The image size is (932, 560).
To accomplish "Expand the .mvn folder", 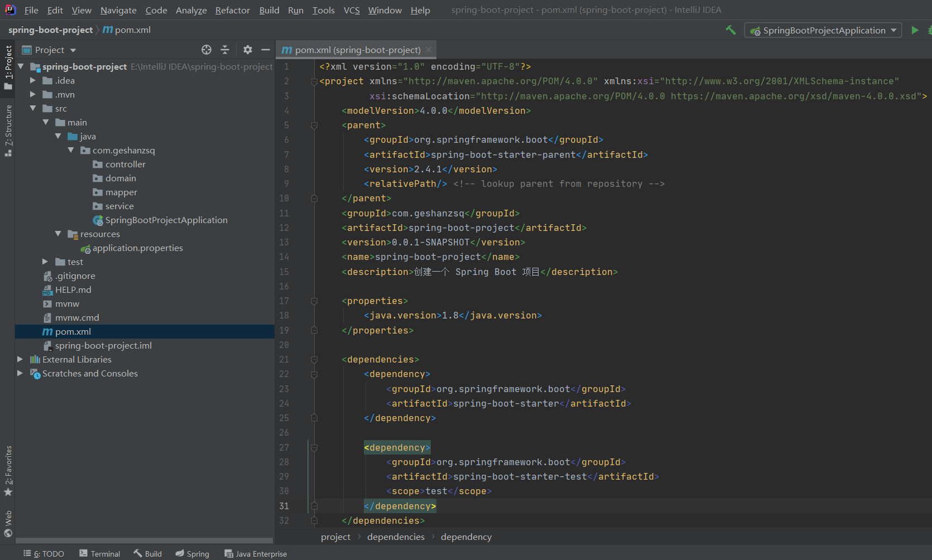I will pos(33,94).
